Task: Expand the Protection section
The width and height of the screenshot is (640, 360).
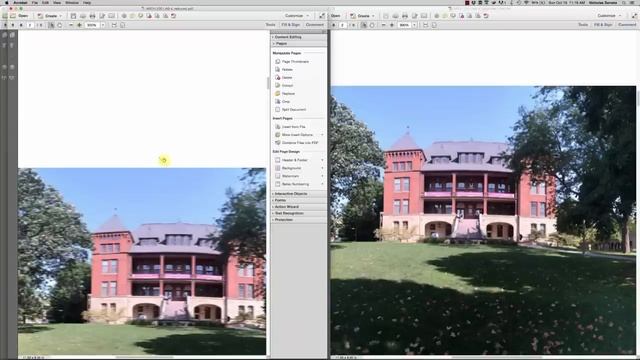Action: 298,220
